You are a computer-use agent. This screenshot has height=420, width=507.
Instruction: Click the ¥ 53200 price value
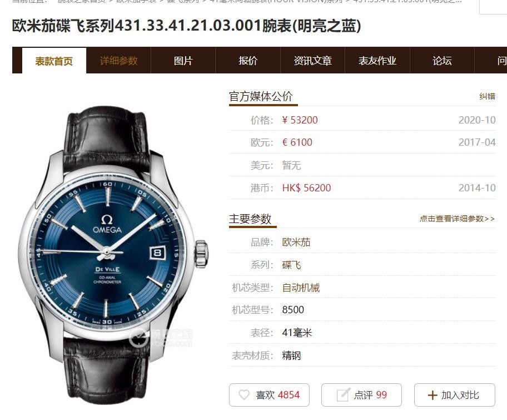coord(300,120)
